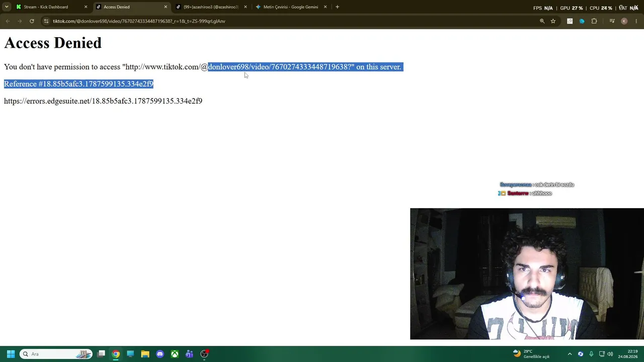
Task: Close the Access Denied tab
Action: coord(166,7)
